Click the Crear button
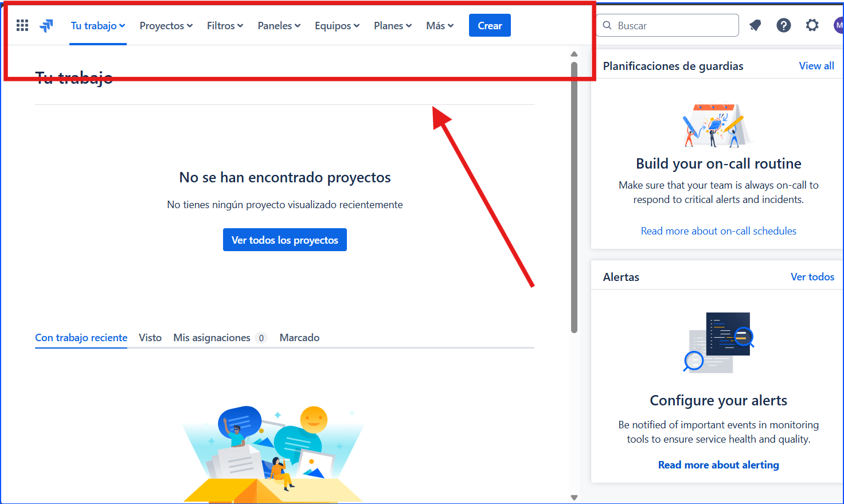844x504 pixels. tap(490, 25)
